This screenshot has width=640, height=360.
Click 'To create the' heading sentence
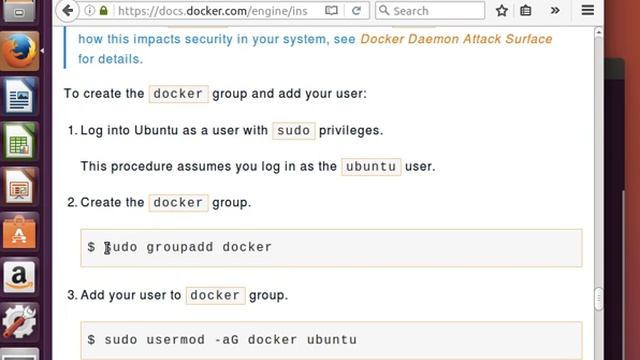(215, 93)
